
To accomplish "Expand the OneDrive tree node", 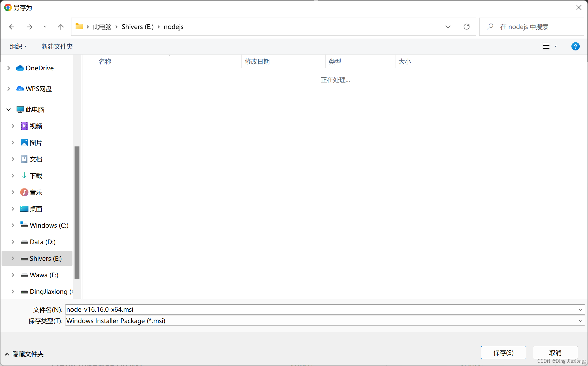I will coord(9,68).
